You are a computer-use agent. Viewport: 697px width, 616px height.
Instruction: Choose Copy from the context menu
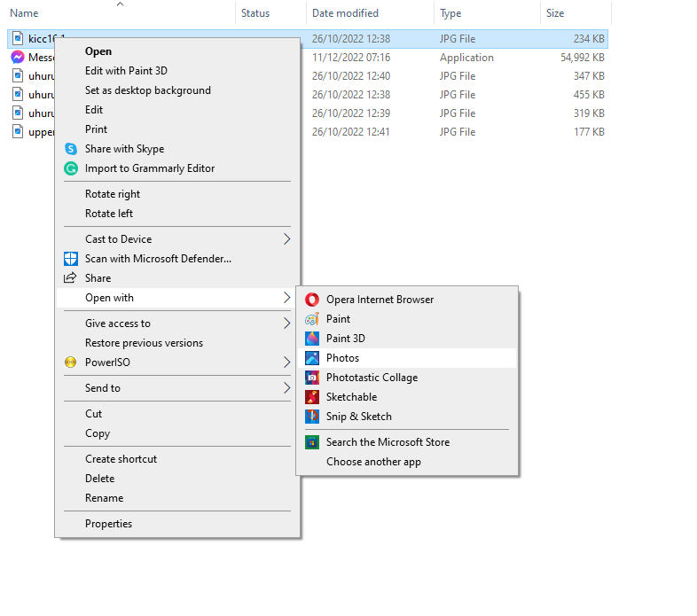click(98, 433)
